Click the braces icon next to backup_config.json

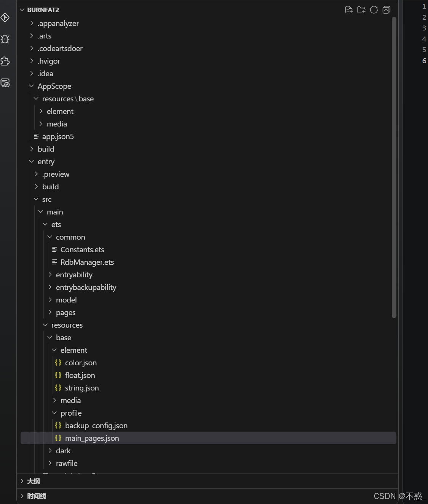coord(58,426)
